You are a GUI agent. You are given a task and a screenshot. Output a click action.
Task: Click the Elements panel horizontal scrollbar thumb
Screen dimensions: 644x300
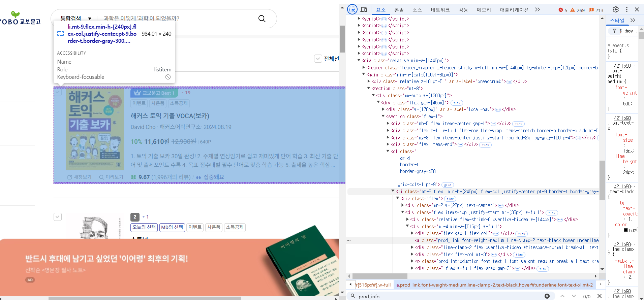(x=380, y=276)
